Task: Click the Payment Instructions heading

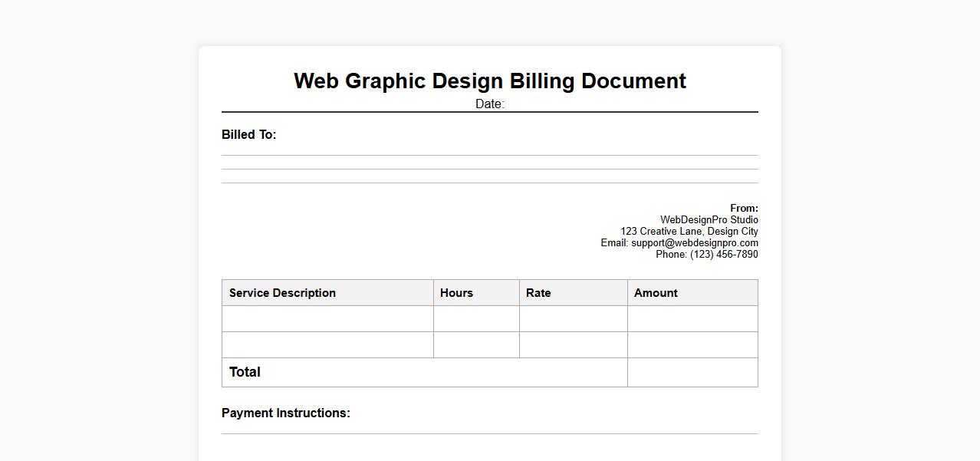Action: [x=285, y=413]
